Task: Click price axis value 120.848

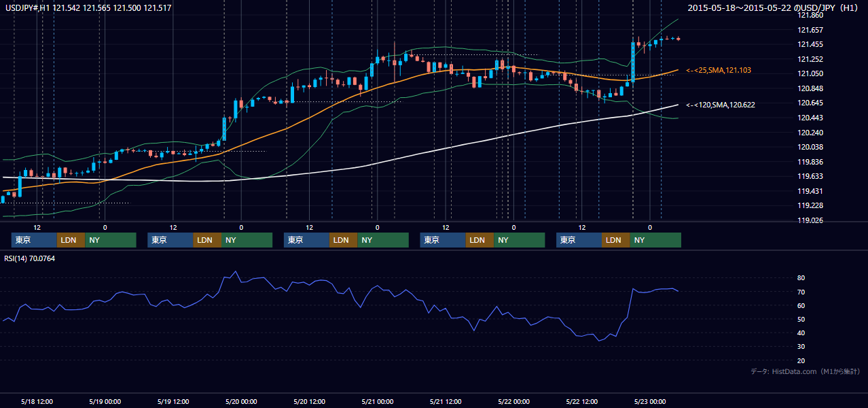Action: [x=812, y=88]
